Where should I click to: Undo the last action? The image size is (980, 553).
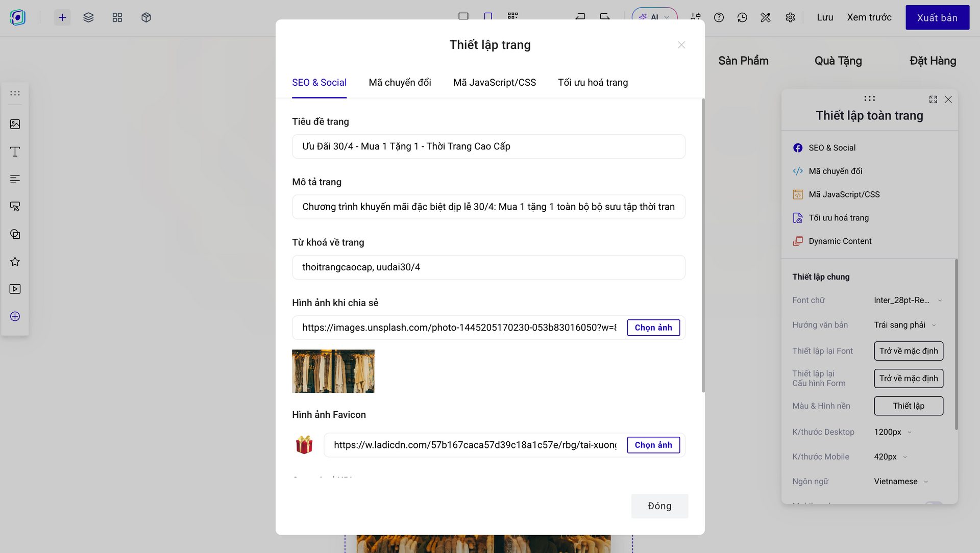click(580, 17)
